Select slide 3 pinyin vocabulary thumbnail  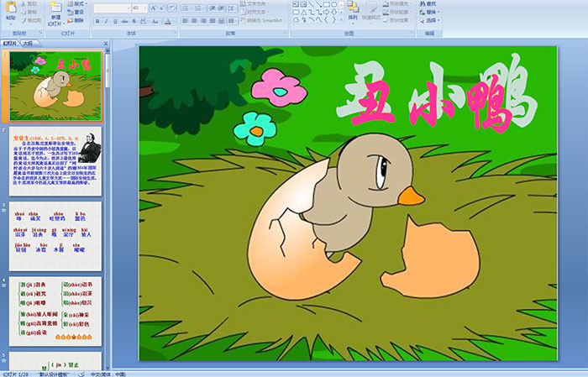(x=55, y=236)
